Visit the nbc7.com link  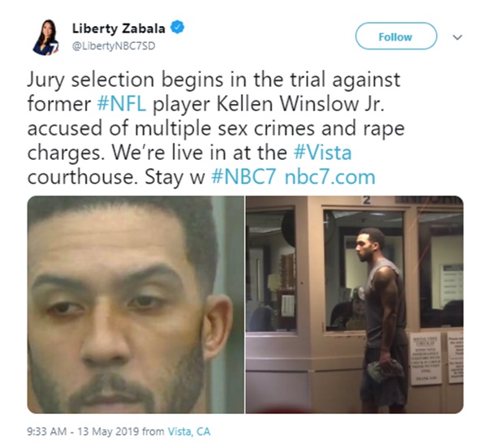(330, 177)
